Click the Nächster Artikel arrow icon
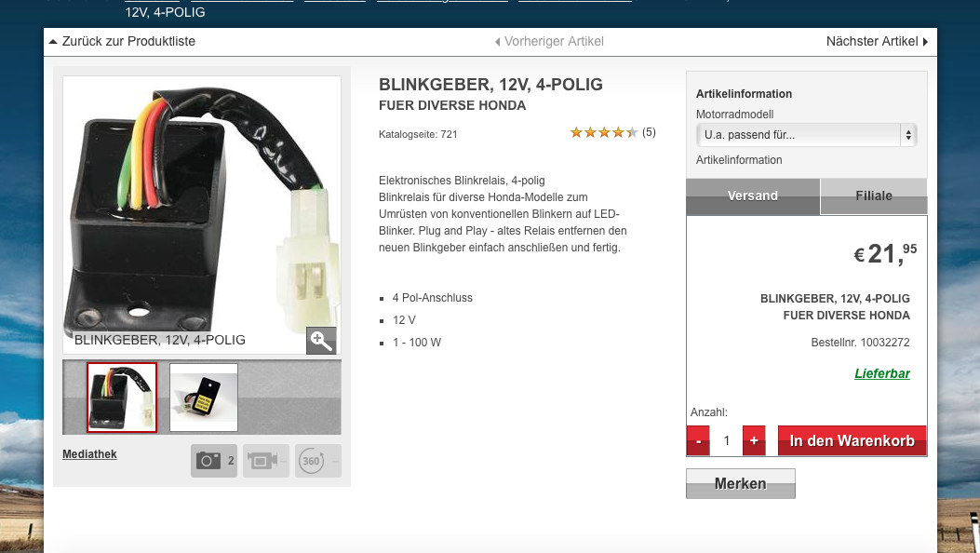The image size is (980, 553). click(926, 42)
